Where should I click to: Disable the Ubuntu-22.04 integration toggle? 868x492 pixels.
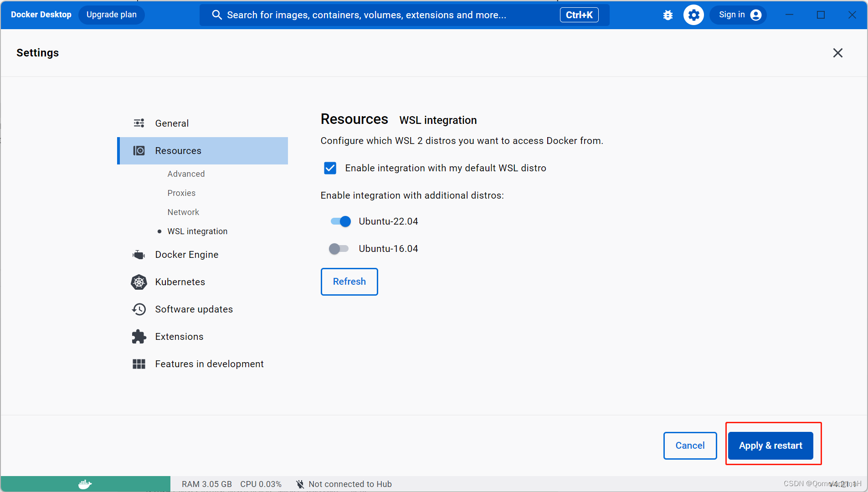(340, 221)
